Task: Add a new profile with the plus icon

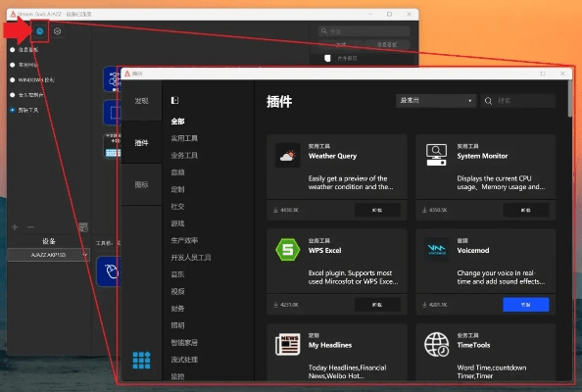Action: [15, 226]
